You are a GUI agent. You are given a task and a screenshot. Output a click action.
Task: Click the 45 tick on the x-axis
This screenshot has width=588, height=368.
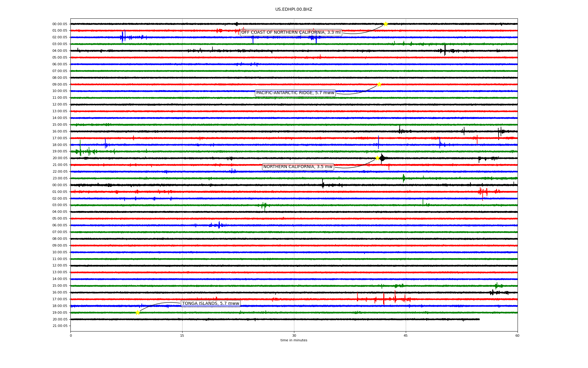click(x=405, y=335)
